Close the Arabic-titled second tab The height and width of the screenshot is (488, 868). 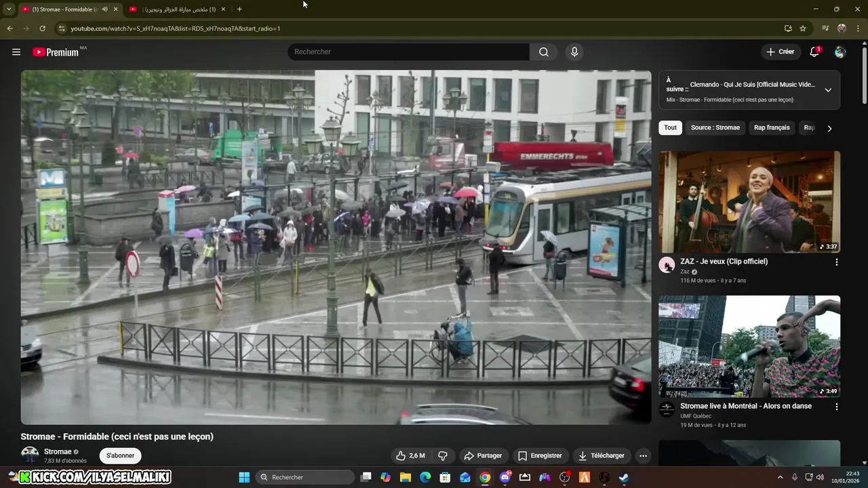point(223,9)
